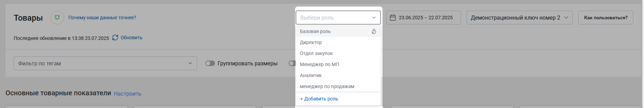Click the green bell notification icon

(x=57, y=18)
